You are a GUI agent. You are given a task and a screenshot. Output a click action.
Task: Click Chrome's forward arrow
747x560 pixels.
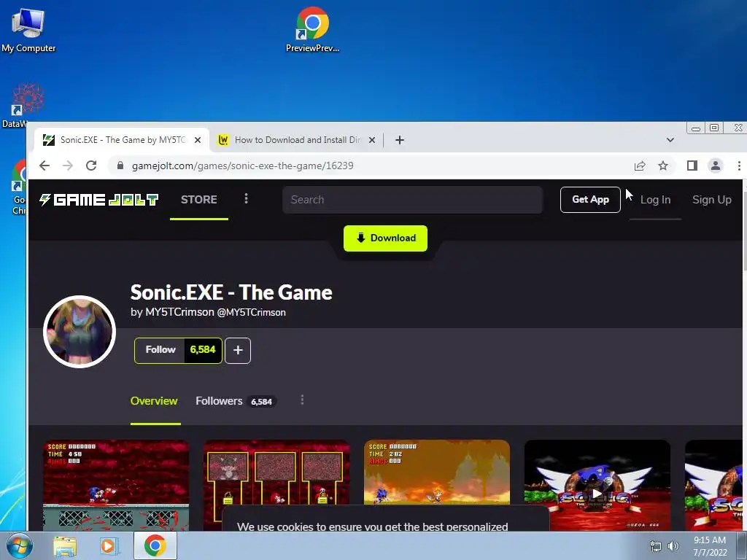(x=68, y=166)
